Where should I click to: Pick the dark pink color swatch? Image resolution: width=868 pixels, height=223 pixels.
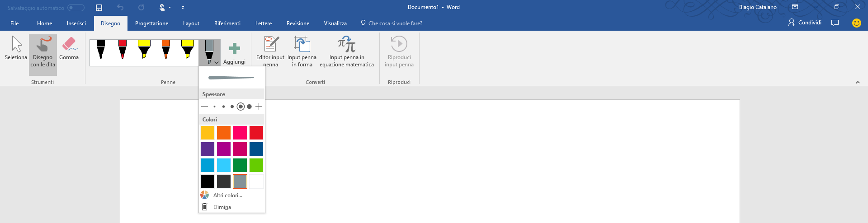point(240,149)
